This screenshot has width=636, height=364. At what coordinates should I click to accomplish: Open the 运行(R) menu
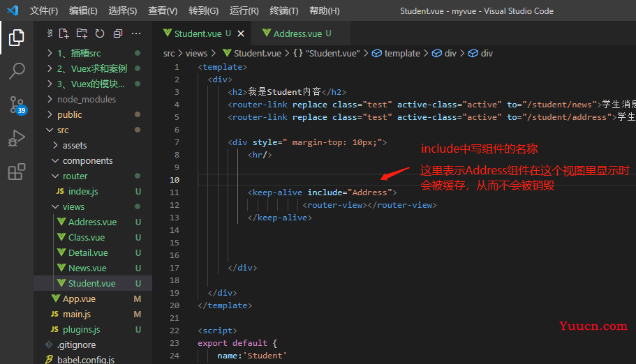tap(244, 10)
